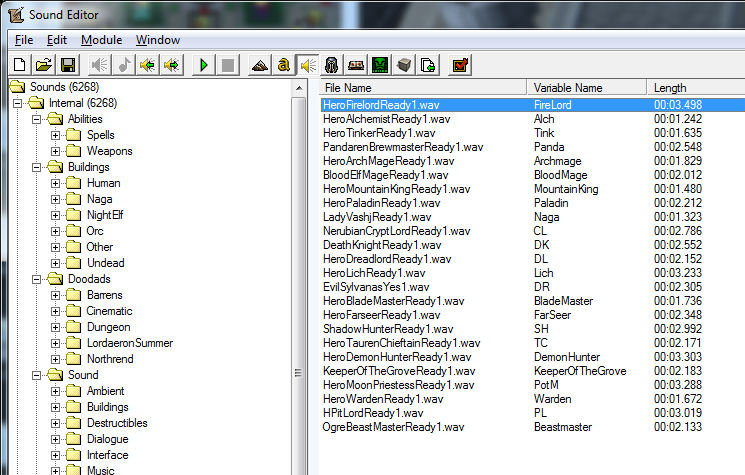This screenshot has width=745, height=475.
Task: Click the tree panel scrollbar thumb
Action: coord(299,287)
